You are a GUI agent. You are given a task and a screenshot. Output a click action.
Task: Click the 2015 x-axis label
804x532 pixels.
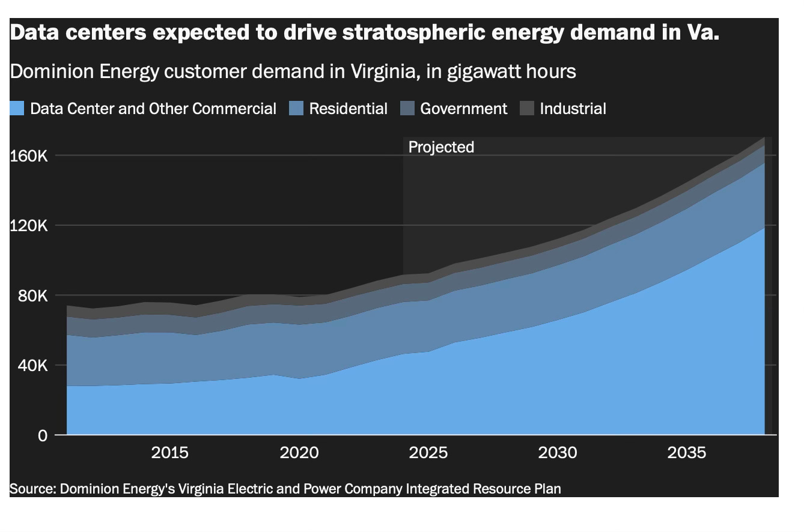(x=170, y=453)
